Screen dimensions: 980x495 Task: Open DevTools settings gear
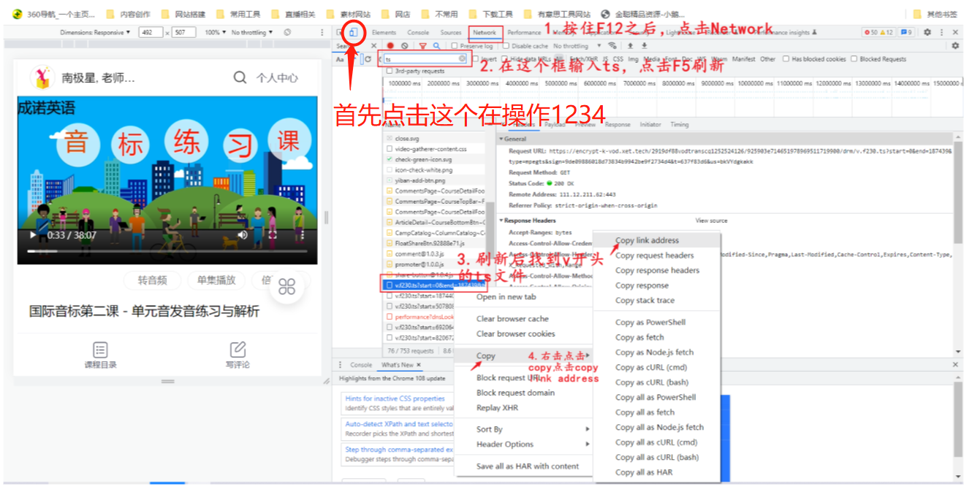pos(927,32)
